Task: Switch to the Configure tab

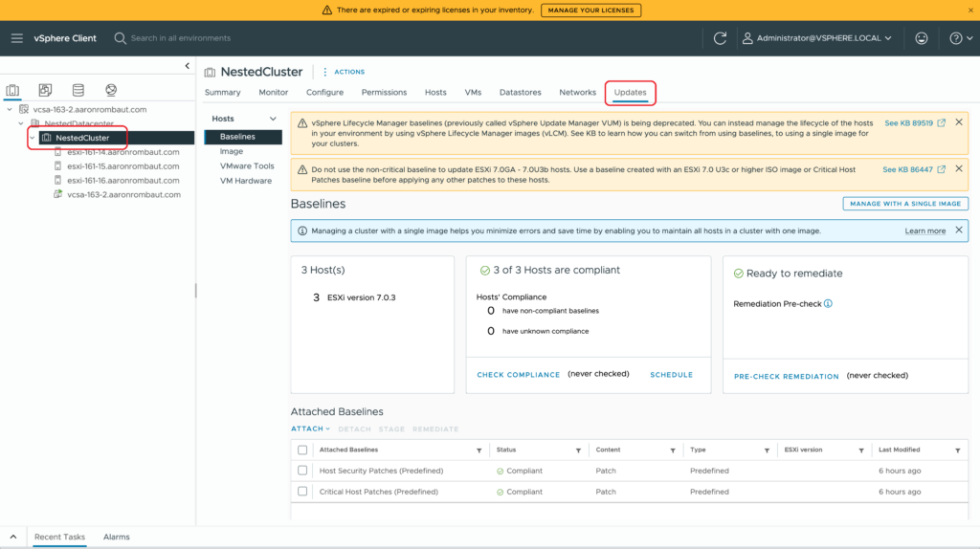Action: tap(324, 93)
